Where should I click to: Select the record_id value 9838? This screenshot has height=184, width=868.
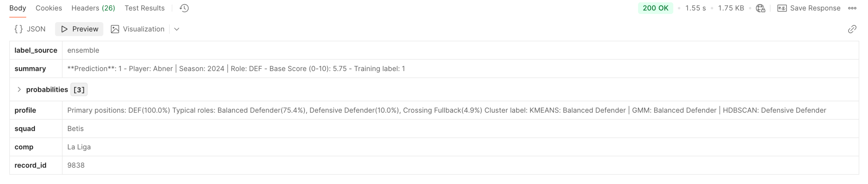coord(76,165)
